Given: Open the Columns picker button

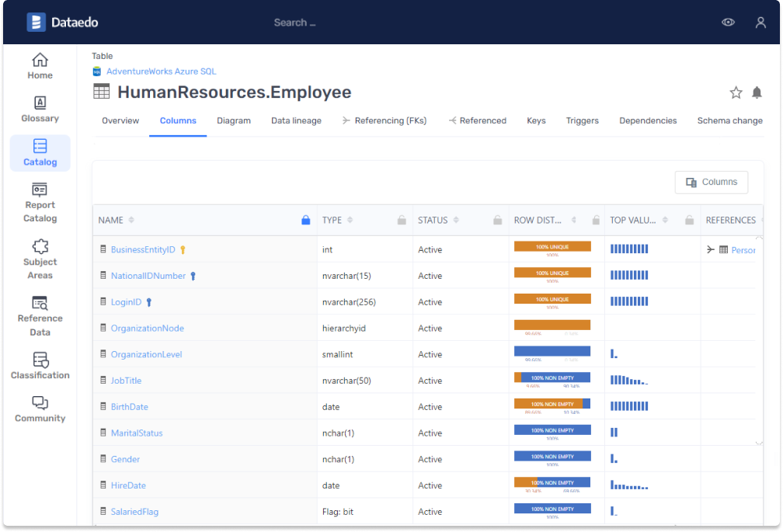Looking at the screenshot, I should pos(711,182).
